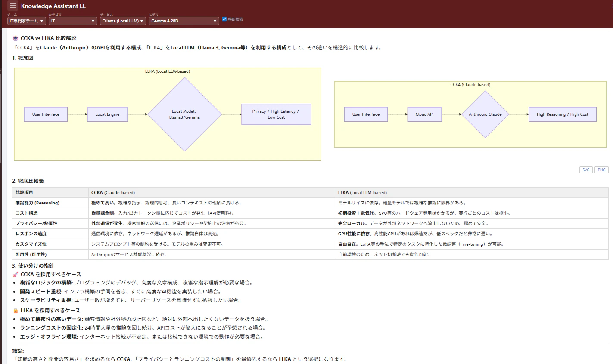Click the スケーラビリティ重視 bullet

[x=131, y=300]
